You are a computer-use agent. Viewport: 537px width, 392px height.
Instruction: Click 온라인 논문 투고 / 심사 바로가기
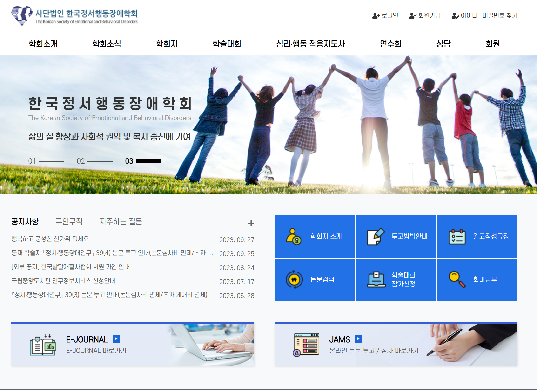[x=374, y=351]
